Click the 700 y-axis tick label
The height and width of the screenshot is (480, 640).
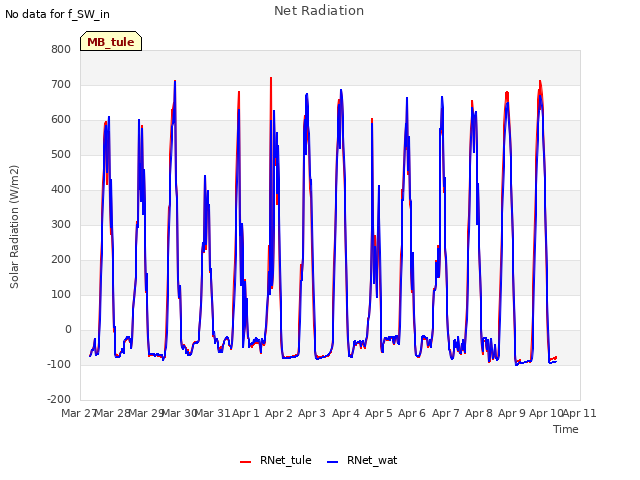[x=61, y=84]
